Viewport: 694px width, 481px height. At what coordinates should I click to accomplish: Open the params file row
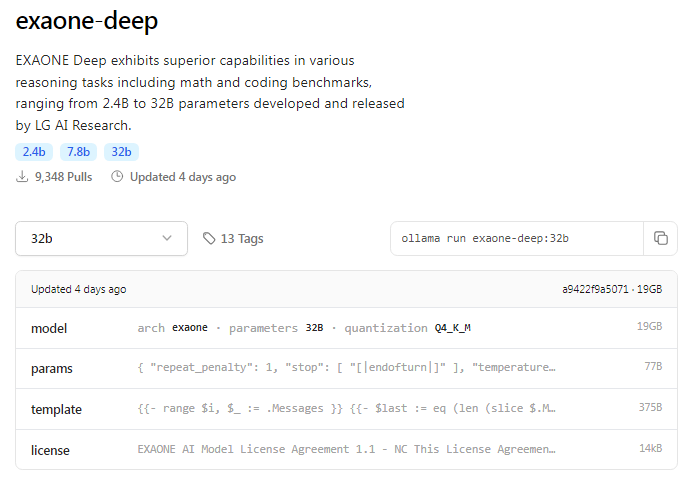coord(347,368)
